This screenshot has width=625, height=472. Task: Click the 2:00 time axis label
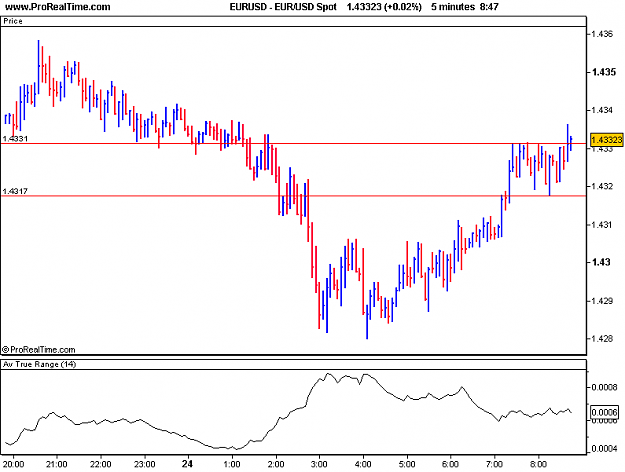(x=276, y=464)
